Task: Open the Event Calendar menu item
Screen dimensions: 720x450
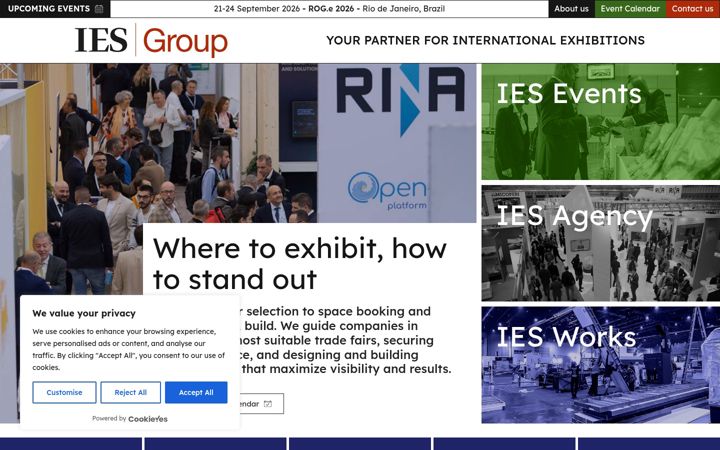Action: [630, 9]
